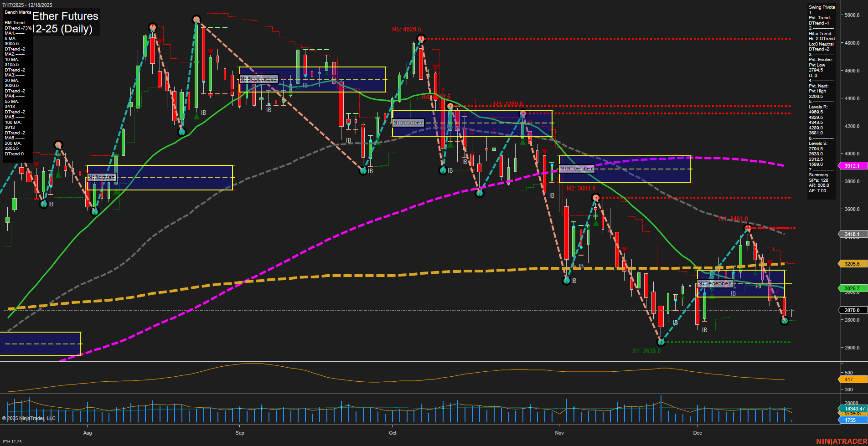Expand the M:October monthly box label
The height and width of the screenshot is (446, 868).
tap(408, 122)
